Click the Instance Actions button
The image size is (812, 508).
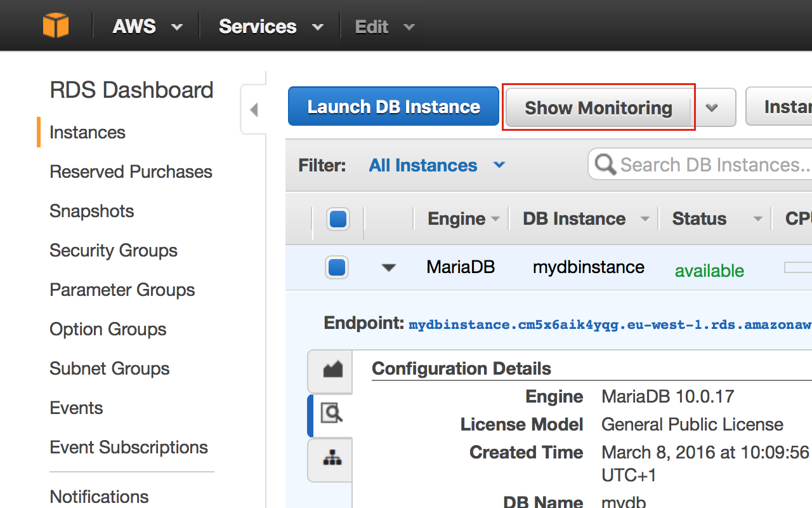[x=779, y=107]
